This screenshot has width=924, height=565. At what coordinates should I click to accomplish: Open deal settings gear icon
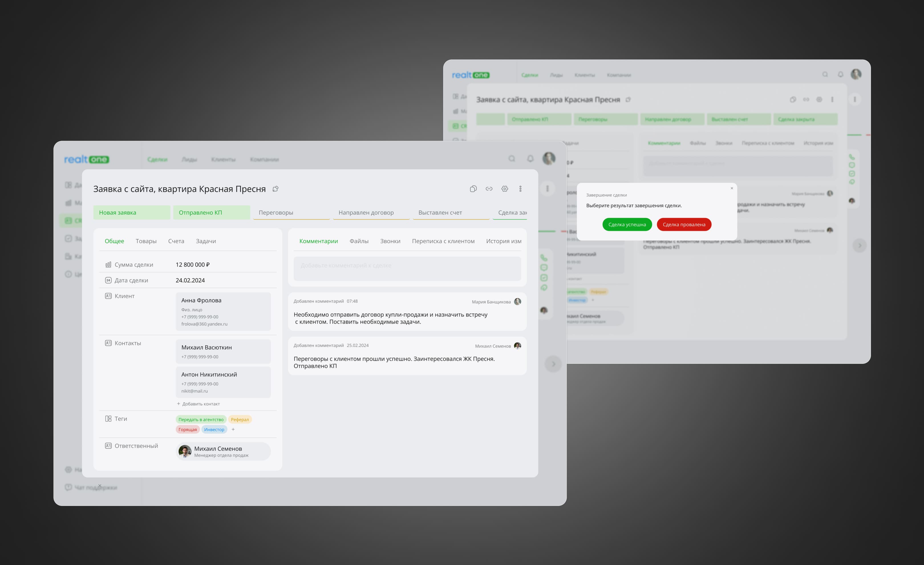tap(505, 189)
